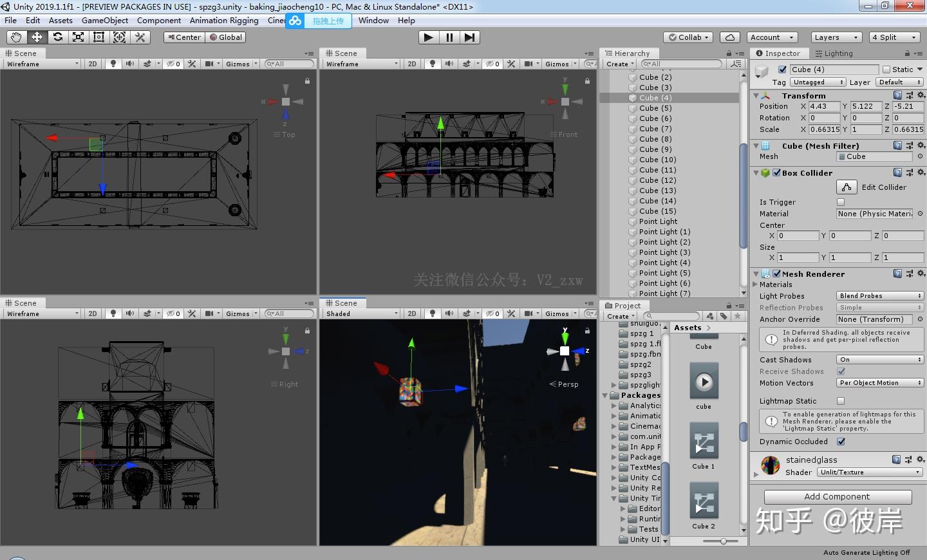Enable the Is Trigger checkbox
Screen dimensions: 927x560
pyautogui.click(x=841, y=202)
